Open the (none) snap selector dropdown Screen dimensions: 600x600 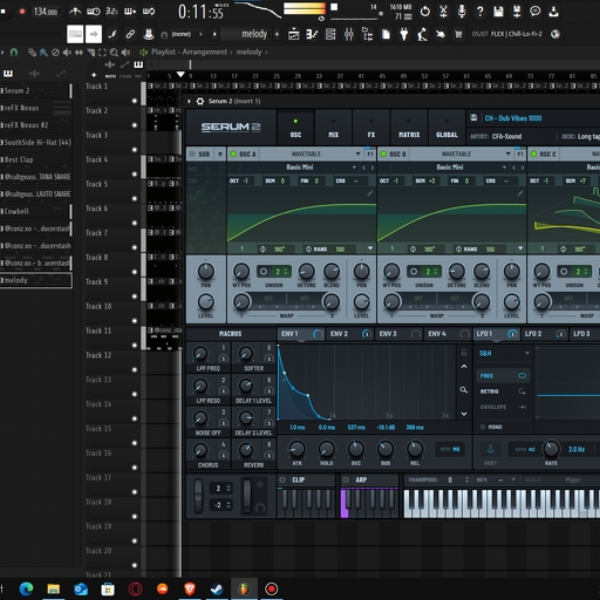185,34
